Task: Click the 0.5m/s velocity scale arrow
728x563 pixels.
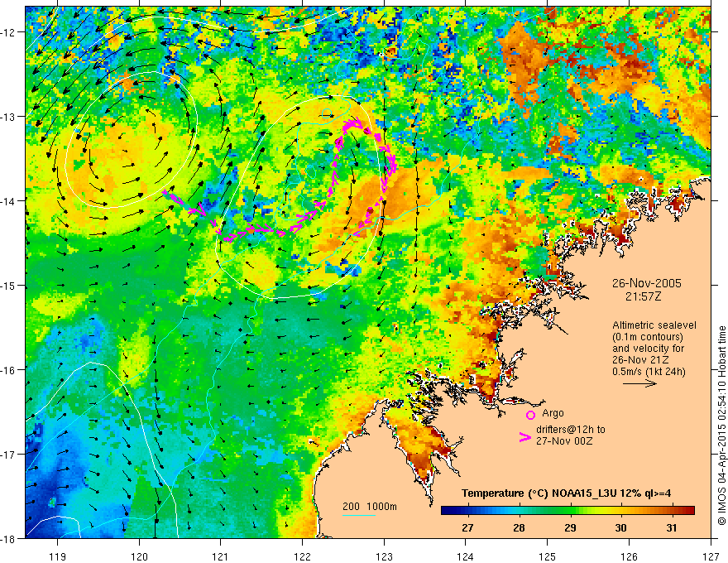Action: coord(639,383)
